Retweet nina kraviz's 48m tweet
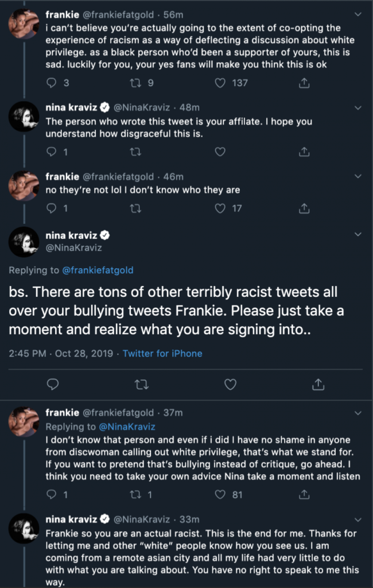The width and height of the screenshot is (373, 588). coord(135,152)
